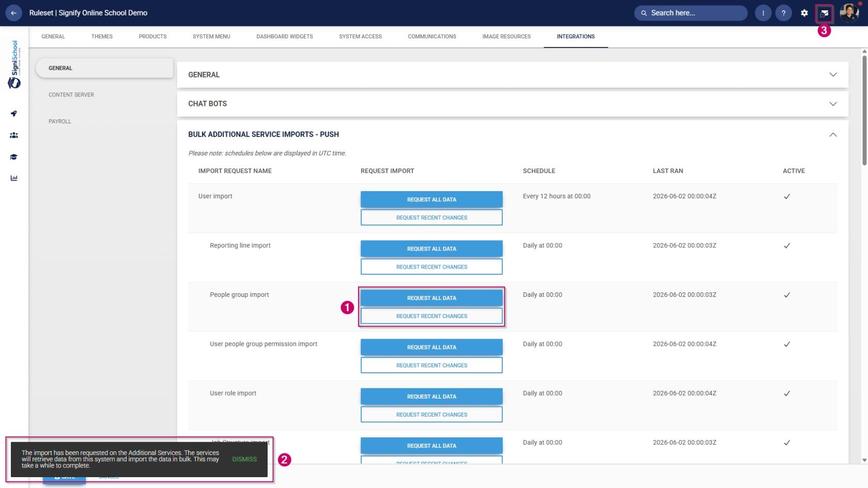Toggle active checkmark for User people group permission import

tap(787, 344)
